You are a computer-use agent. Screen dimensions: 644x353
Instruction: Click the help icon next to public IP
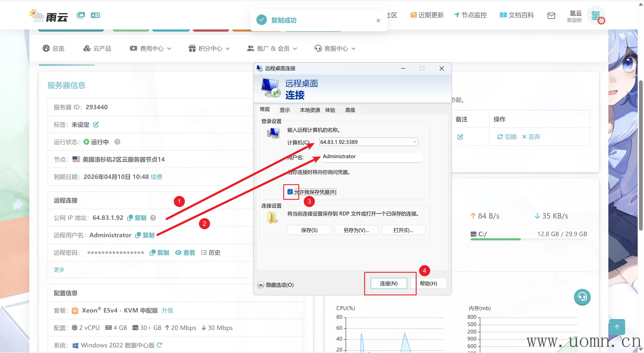153,218
